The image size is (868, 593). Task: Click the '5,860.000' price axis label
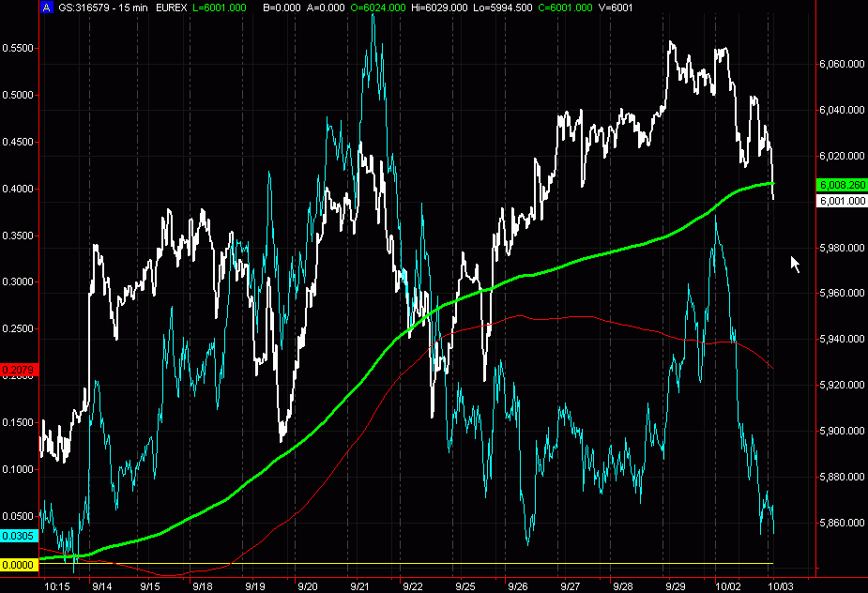click(842, 523)
